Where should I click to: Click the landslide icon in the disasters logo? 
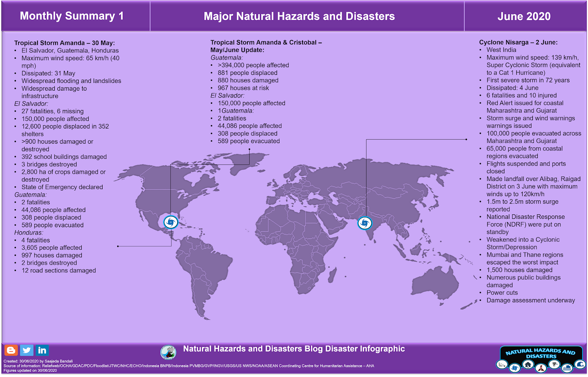click(x=503, y=365)
